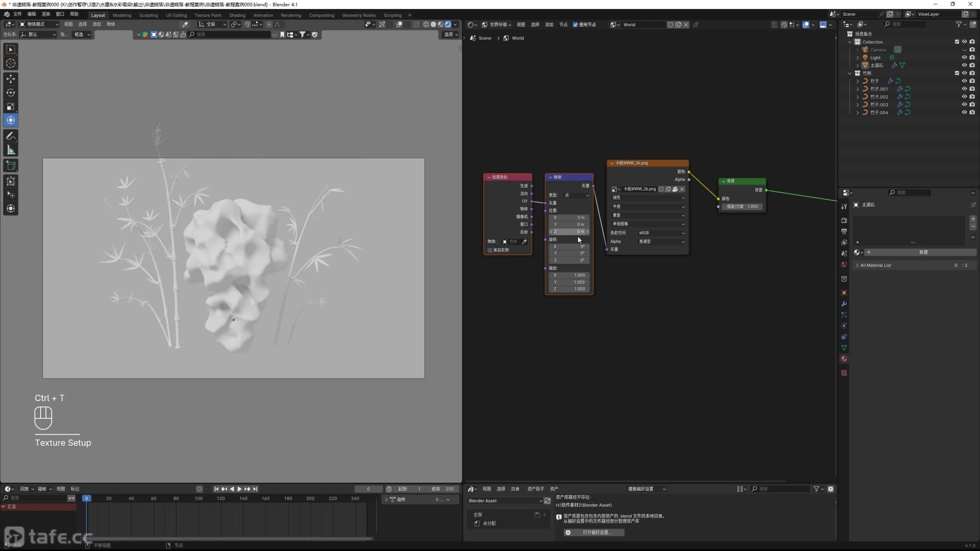Switch to the Shading workspace tab
Screen dimensions: 980x551
click(237, 15)
